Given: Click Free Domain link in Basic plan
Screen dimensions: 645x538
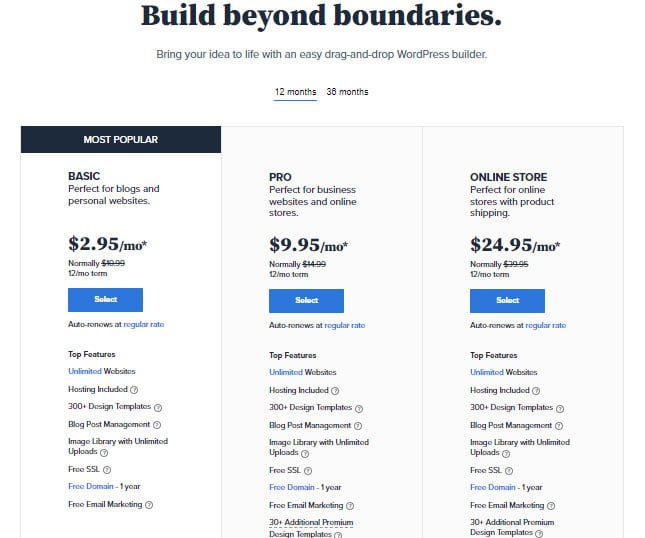Looking at the screenshot, I should click(x=91, y=487).
